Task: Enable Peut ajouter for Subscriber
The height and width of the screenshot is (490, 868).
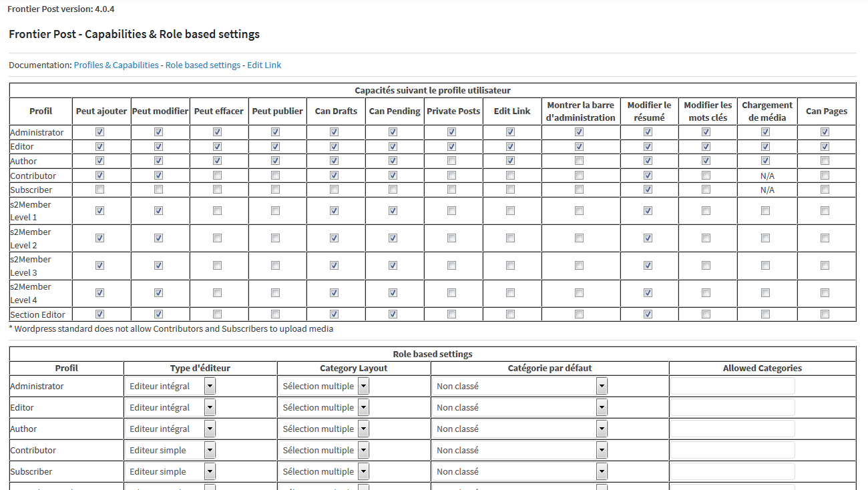Action: pos(100,190)
